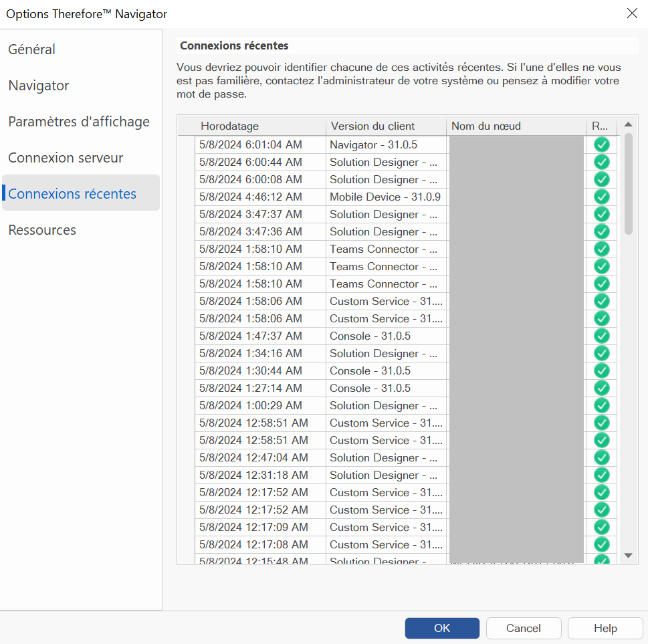Open the Ressources section
The height and width of the screenshot is (644, 648).
pyautogui.click(x=41, y=229)
